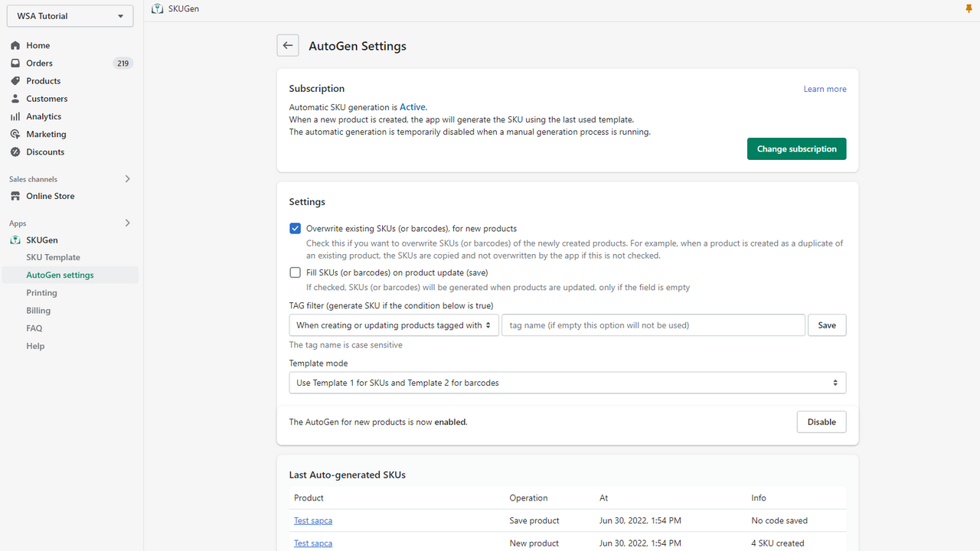Click the Change subscription button
980x551 pixels.
796,148
